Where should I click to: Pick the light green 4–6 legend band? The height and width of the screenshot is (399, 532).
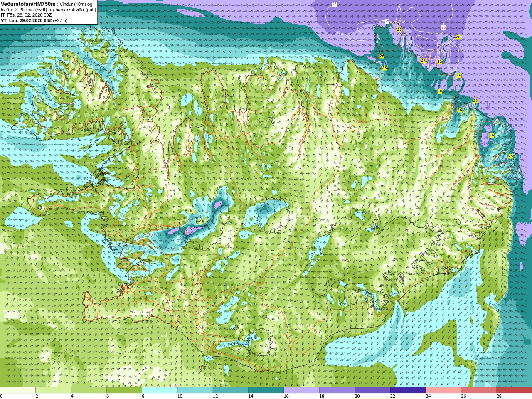89,390
